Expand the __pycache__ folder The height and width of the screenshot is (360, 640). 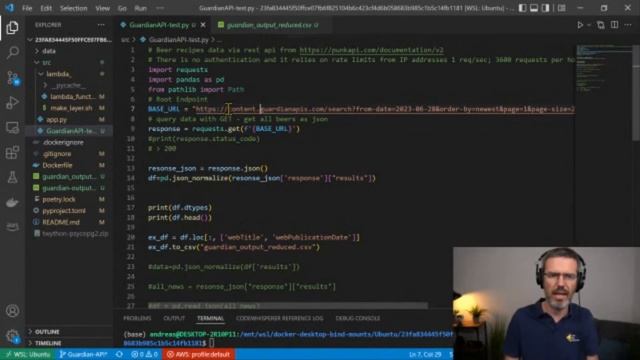[x=68, y=85]
